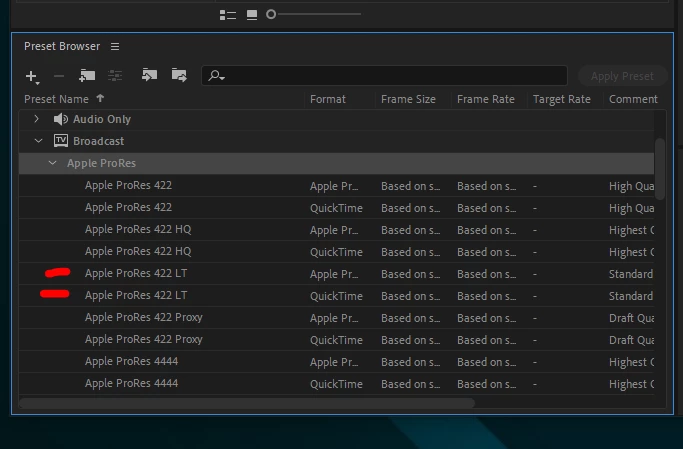683x449 pixels.
Task: Click Frame Rate cell in QuickTime 422 HQ row
Action: tap(486, 252)
